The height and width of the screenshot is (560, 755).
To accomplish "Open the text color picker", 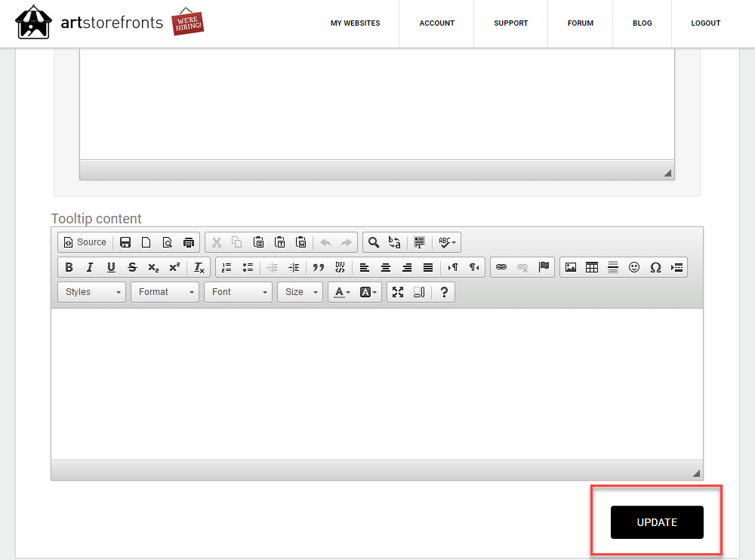I will click(x=342, y=292).
